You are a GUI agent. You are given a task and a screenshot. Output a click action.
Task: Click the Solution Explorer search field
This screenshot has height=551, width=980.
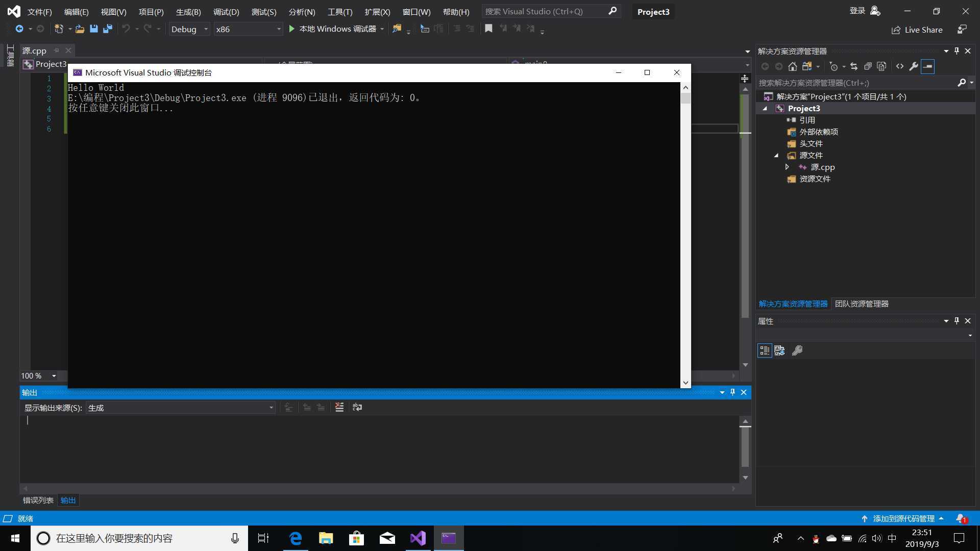point(857,83)
